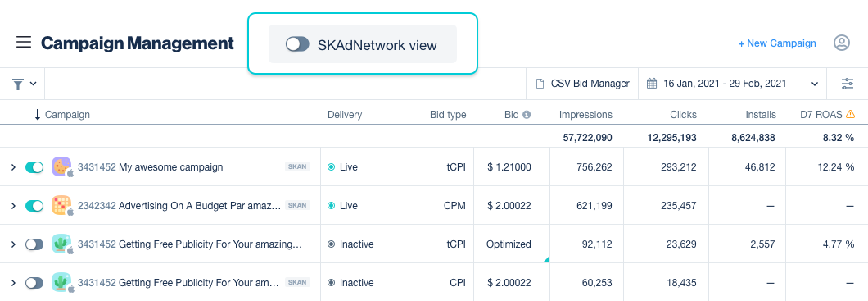
Task: Enable the inactive tCPI Getting Free Publicity toggle
Action: pyautogui.click(x=34, y=244)
